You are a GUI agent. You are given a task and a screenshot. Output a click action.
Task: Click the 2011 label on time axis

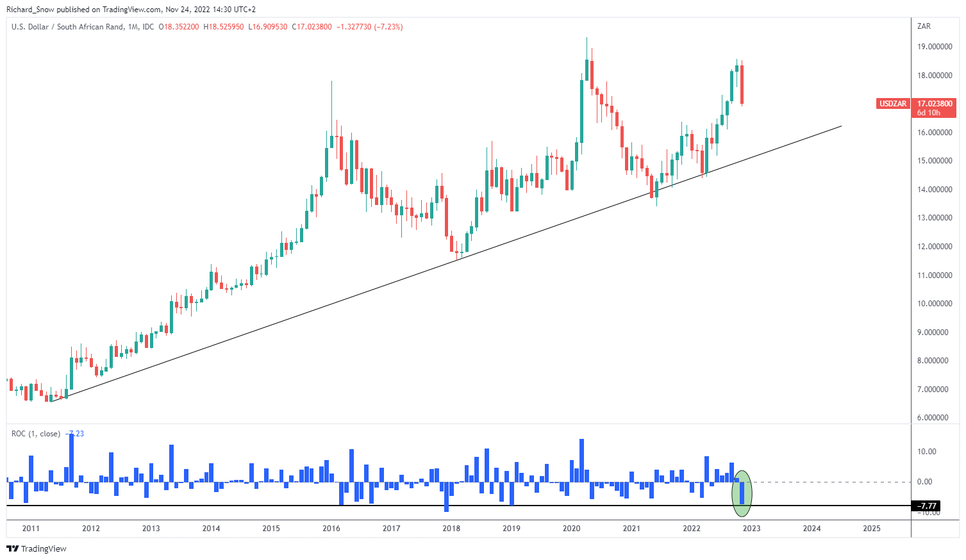[x=31, y=529]
